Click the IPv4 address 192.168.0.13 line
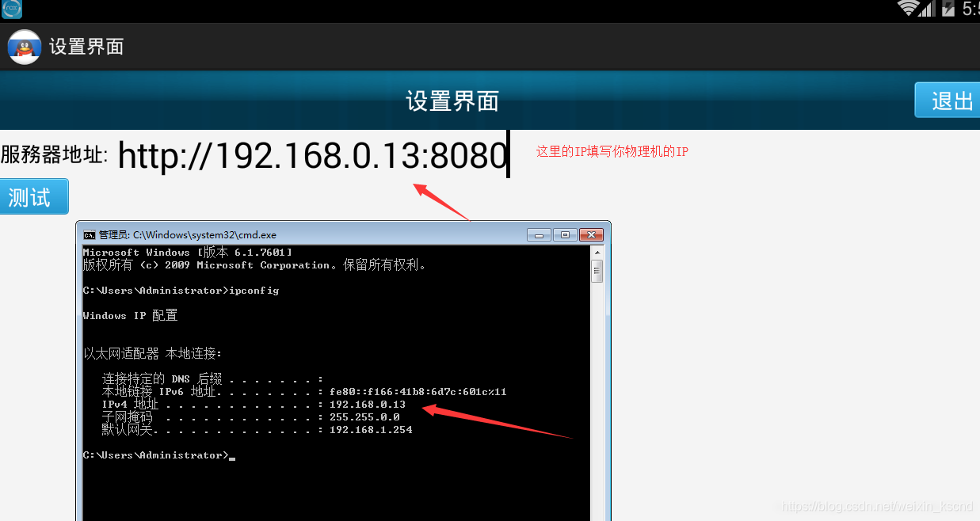The image size is (980, 521). coord(254,405)
